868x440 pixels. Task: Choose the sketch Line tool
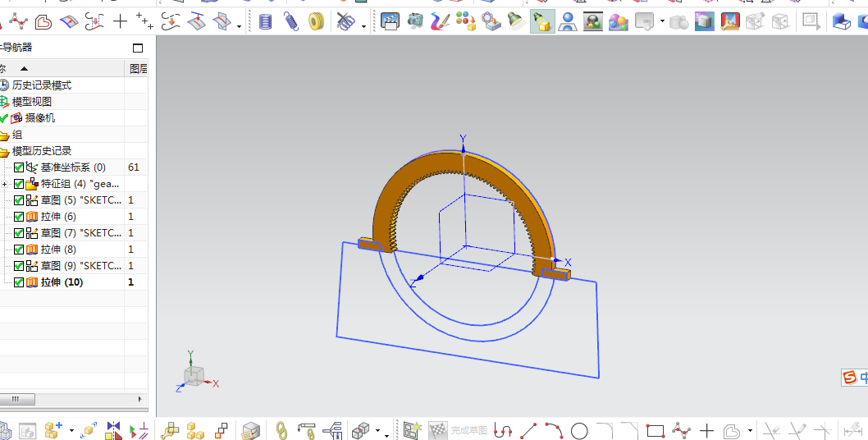tap(528, 430)
